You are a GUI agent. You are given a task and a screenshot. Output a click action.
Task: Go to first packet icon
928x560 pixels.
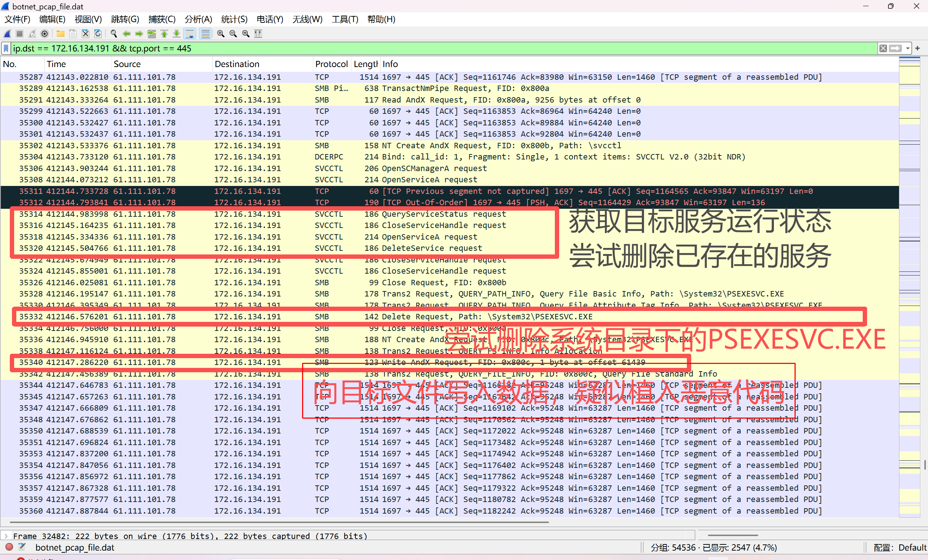tap(164, 34)
